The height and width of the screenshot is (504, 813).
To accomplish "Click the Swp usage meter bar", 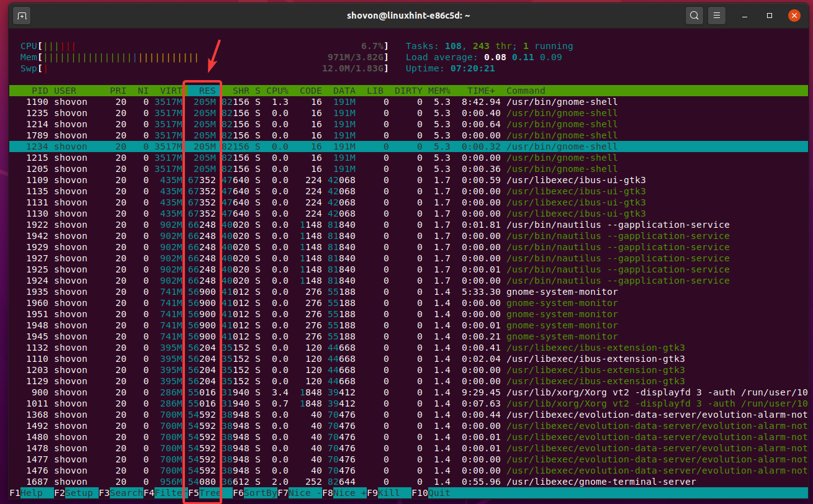I will 205,68.
